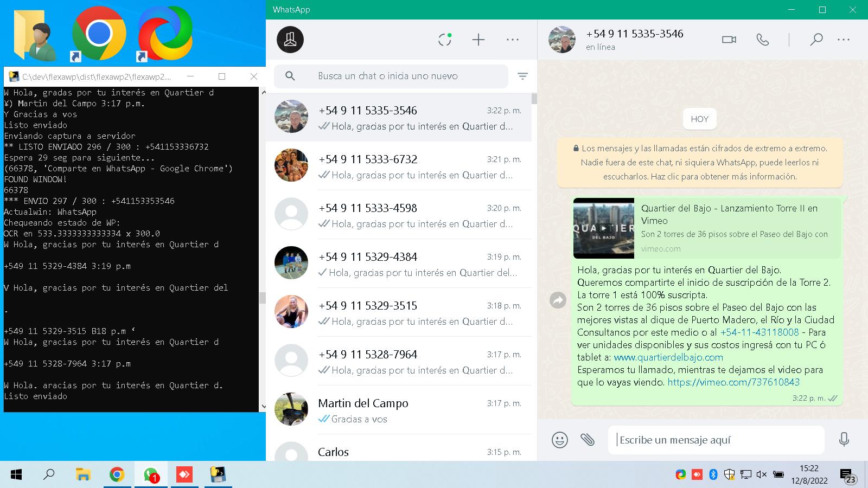Image resolution: width=868 pixels, height=488 pixels.
Task: Open chat with +54 9 11 5329-3515
Action: coord(399,312)
